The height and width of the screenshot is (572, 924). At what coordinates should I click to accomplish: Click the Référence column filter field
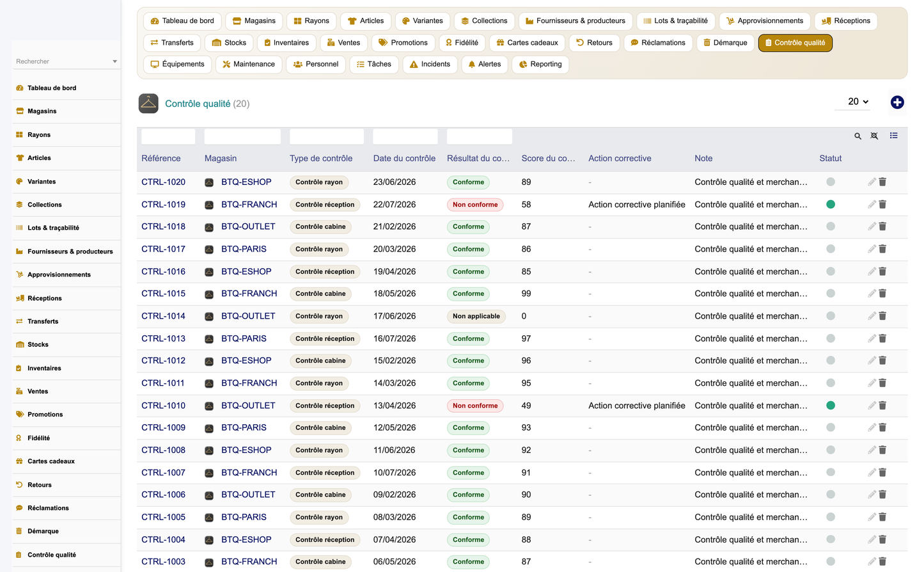pos(168,136)
